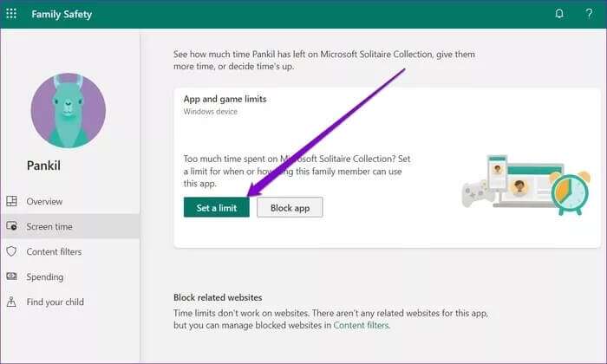The width and height of the screenshot is (607, 364).
Task: Open the notifications bell
Action: [x=559, y=14]
